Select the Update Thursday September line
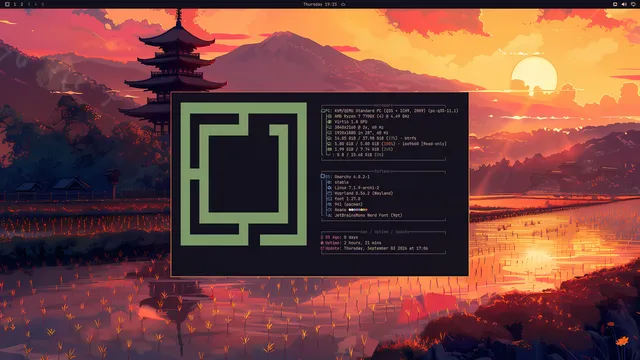This screenshot has width=640, height=360. [x=374, y=248]
